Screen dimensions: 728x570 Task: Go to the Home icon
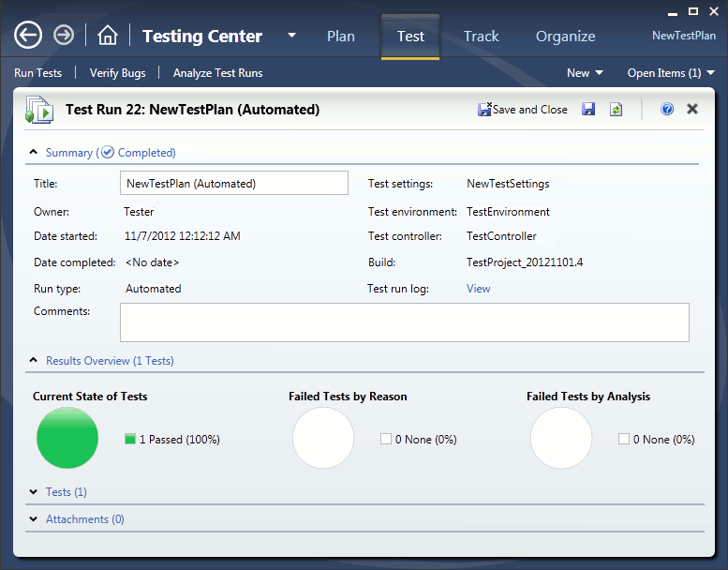tap(108, 36)
